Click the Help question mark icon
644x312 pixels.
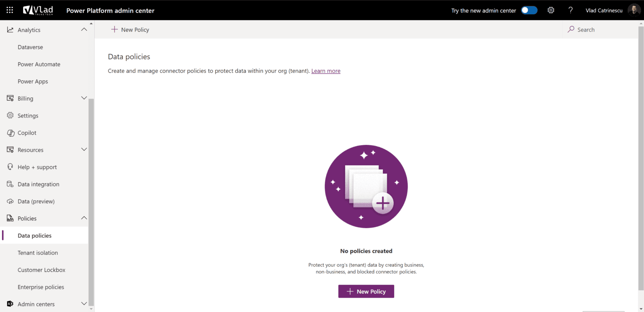571,10
